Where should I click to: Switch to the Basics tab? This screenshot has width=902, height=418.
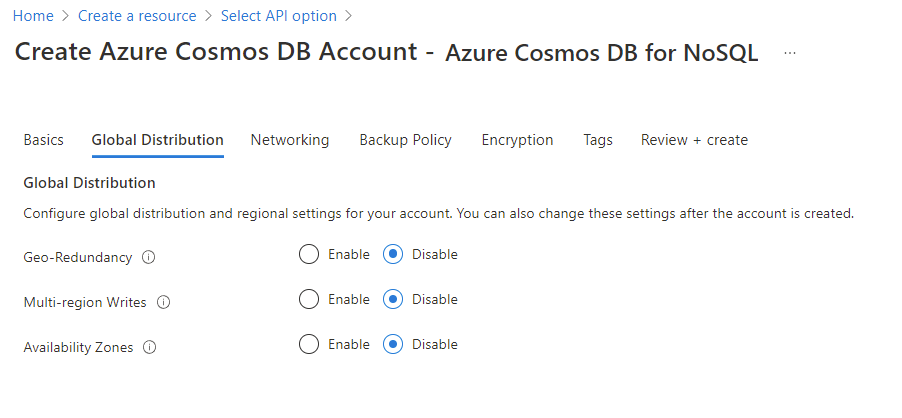tap(43, 140)
